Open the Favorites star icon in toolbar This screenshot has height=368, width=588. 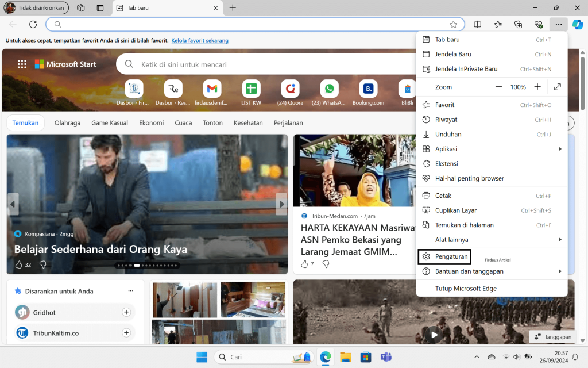(x=498, y=24)
